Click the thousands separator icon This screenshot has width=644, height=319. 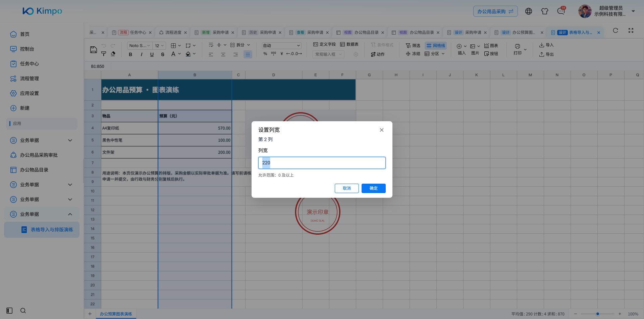point(273,54)
